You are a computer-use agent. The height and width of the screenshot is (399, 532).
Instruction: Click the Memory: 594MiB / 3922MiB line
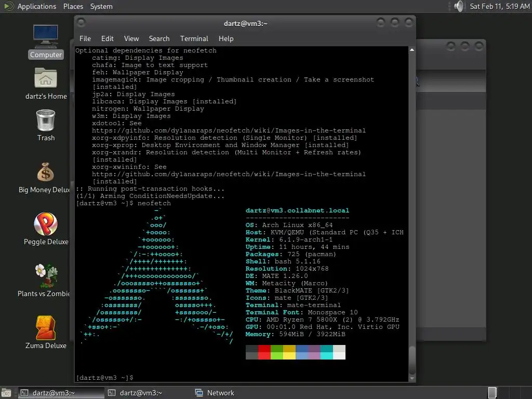coord(296,334)
